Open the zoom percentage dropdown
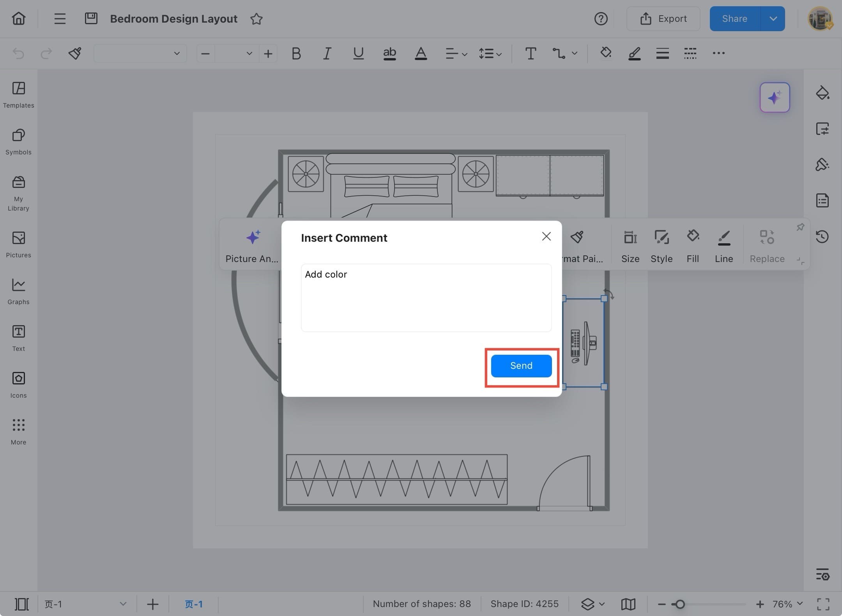The height and width of the screenshot is (616, 842). [x=782, y=604]
